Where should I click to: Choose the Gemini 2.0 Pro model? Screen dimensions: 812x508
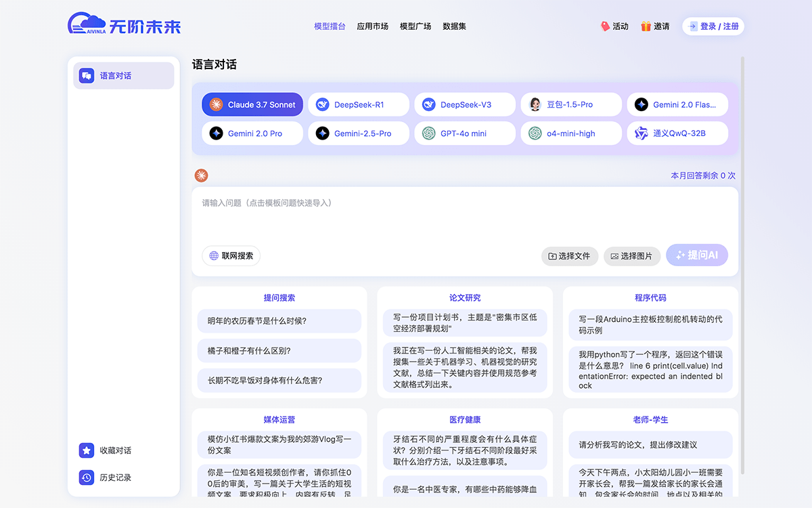252,133
